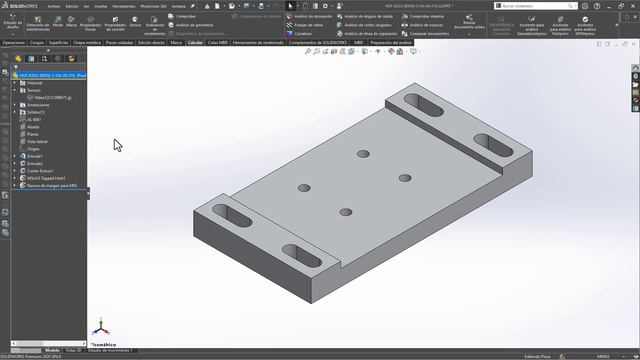This screenshot has width=640, height=360.
Task: Switch to the Chapa metálica tab
Action: (x=87, y=42)
